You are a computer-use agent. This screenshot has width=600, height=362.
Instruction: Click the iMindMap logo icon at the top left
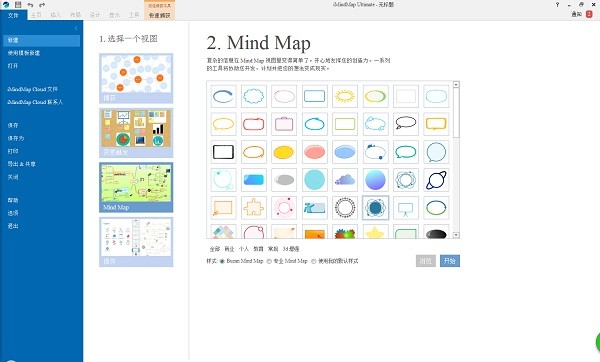coord(6,5)
